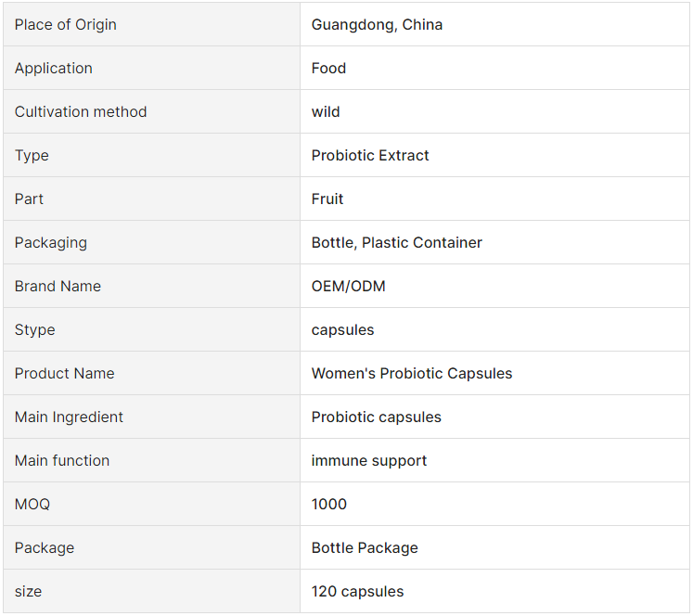
Task: Click the Probiotic Extract value
Action: (x=370, y=156)
